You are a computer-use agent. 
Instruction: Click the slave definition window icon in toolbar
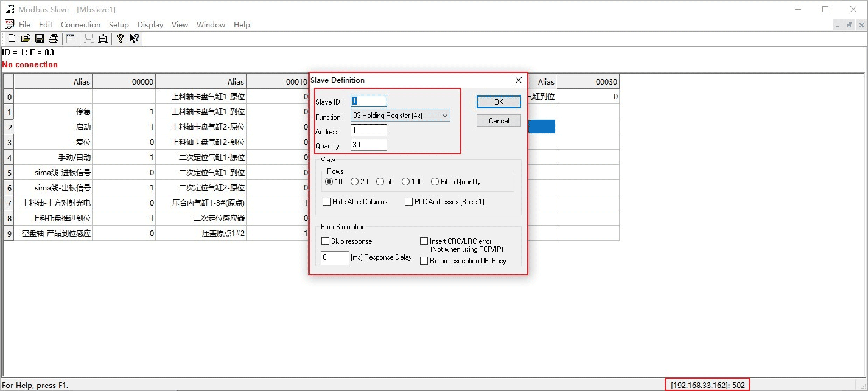[x=71, y=38]
